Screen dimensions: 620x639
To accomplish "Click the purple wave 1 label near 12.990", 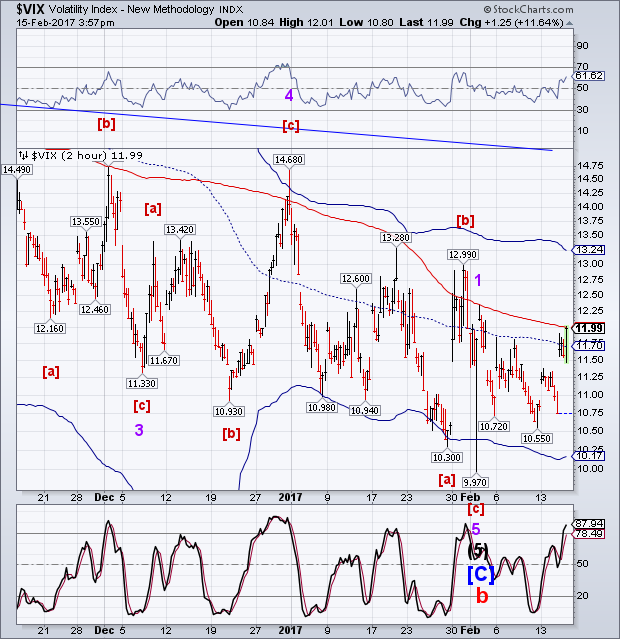I will click(x=478, y=280).
